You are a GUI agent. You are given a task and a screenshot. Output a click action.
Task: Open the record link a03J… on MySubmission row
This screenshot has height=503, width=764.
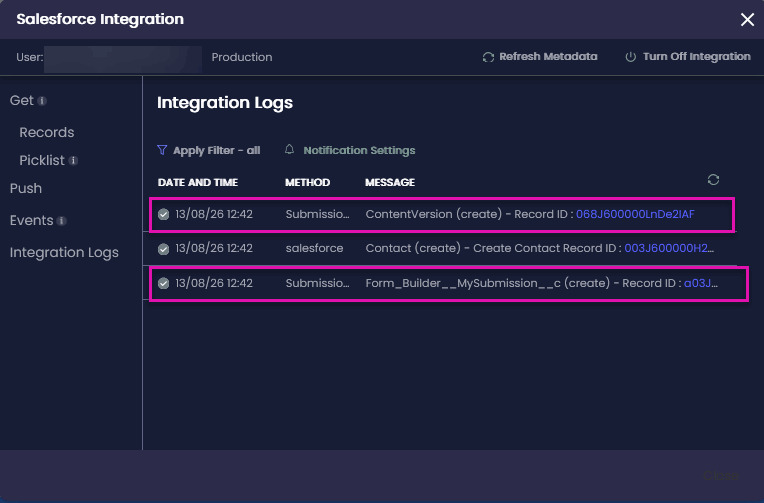click(x=701, y=283)
